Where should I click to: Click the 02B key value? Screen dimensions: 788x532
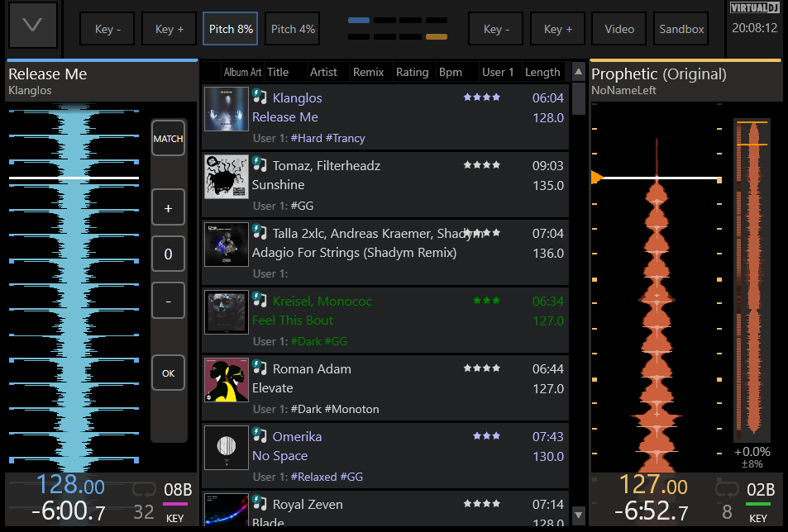(761, 489)
